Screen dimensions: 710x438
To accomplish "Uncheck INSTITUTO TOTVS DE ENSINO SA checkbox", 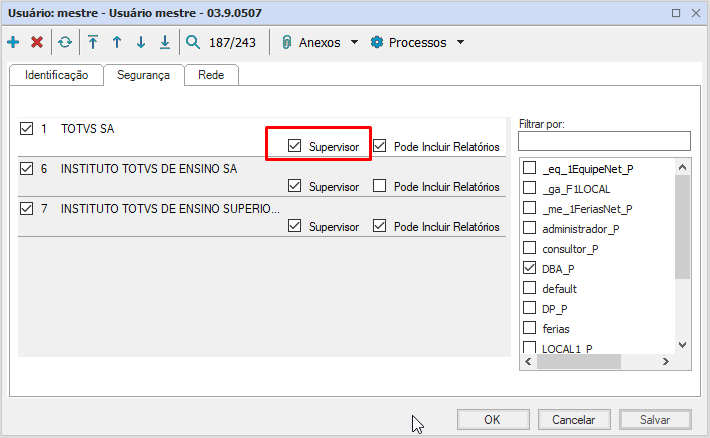I will point(27,168).
